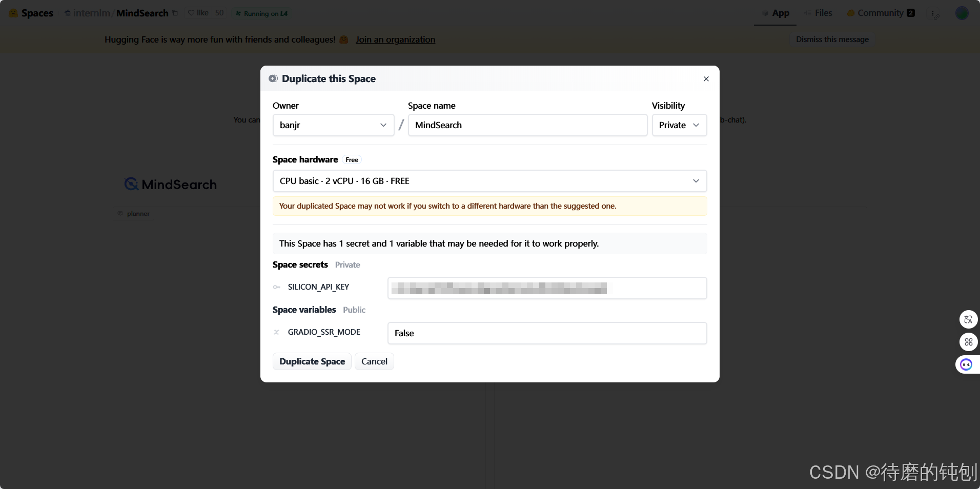Image resolution: width=980 pixels, height=489 pixels.
Task: Open the Visibility dropdown set to Private
Action: 679,125
